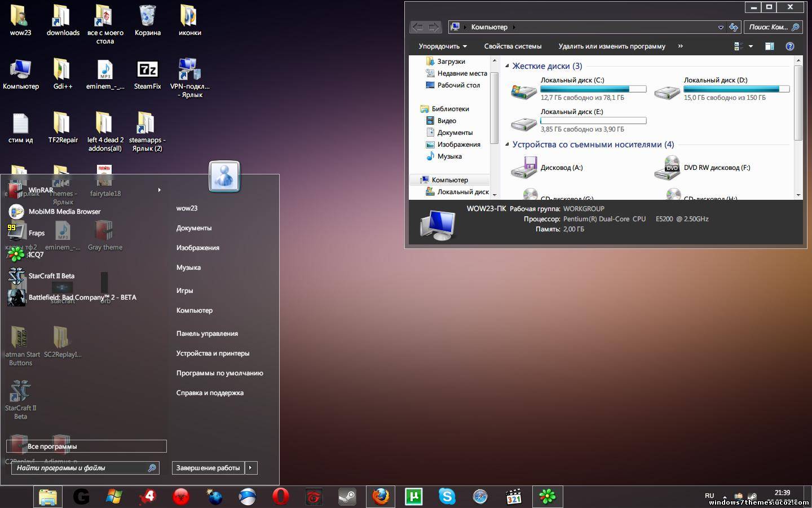Launch the blue bomb icon on taskbar
The height and width of the screenshot is (508, 812).
coord(214,497)
